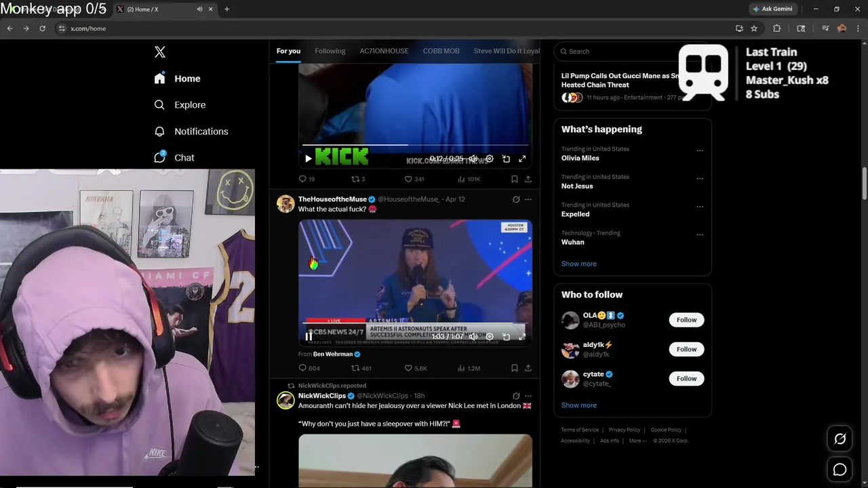Image resolution: width=868 pixels, height=488 pixels.
Task: Ask Grok about NickWickClips post
Action: coord(516,396)
